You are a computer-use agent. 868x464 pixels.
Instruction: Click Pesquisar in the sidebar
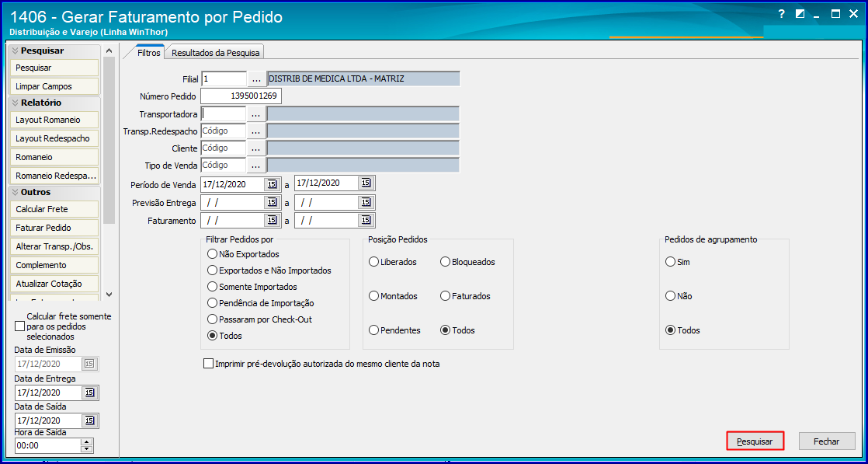(54, 68)
